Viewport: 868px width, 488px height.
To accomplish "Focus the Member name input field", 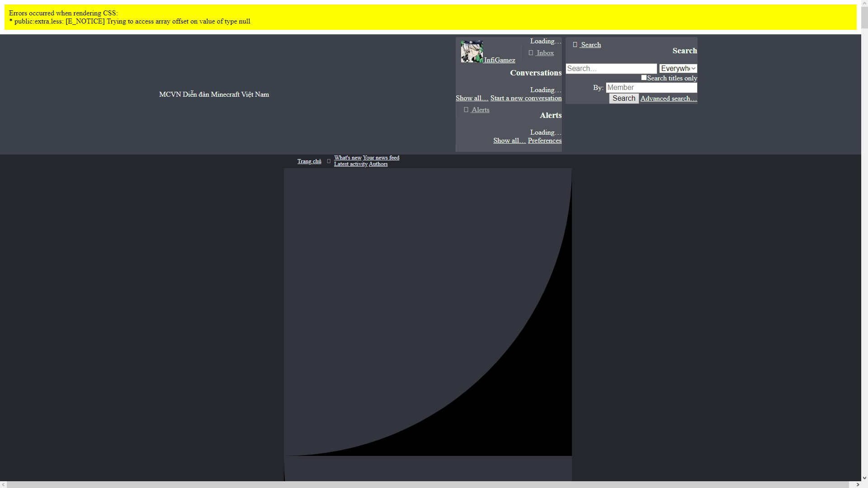I will 651,88.
